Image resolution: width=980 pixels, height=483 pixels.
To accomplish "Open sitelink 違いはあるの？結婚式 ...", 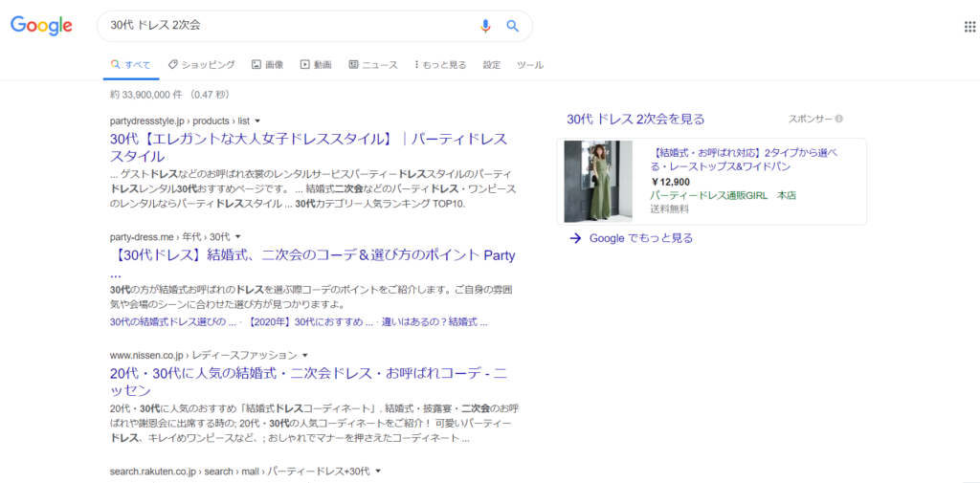I will click(436, 322).
